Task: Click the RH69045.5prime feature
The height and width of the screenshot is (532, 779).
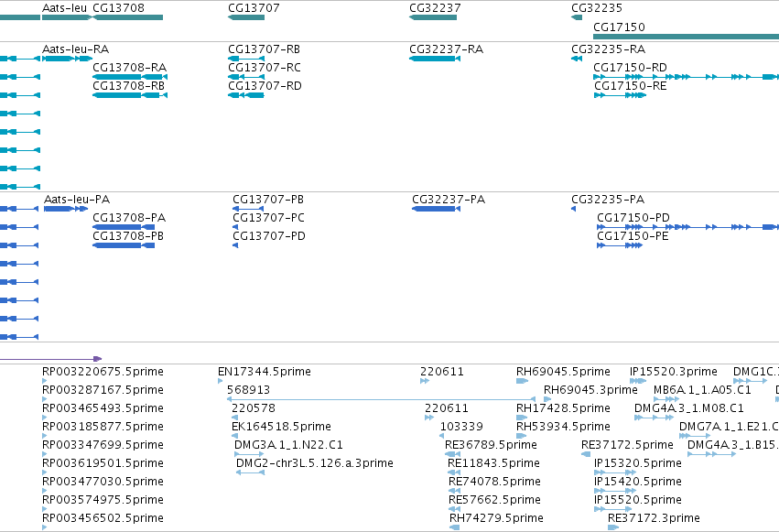Action: click(522, 381)
